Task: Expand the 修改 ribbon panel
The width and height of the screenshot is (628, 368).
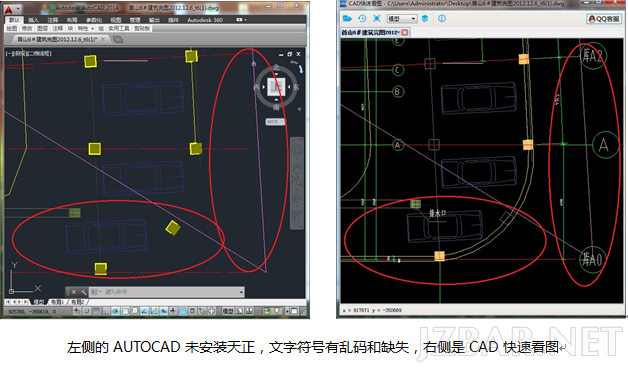Action: [27, 28]
